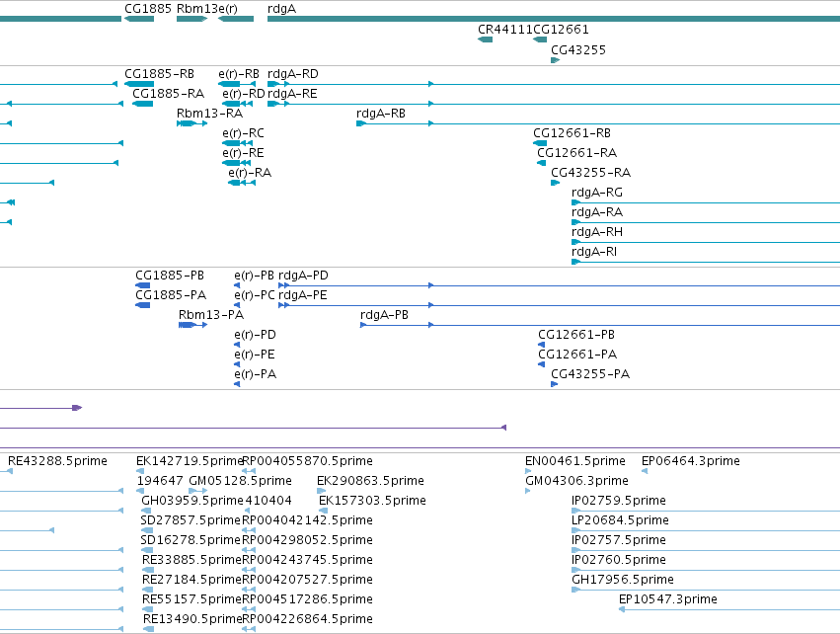Select the rdgA-PE protein label

[x=303, y=295]
